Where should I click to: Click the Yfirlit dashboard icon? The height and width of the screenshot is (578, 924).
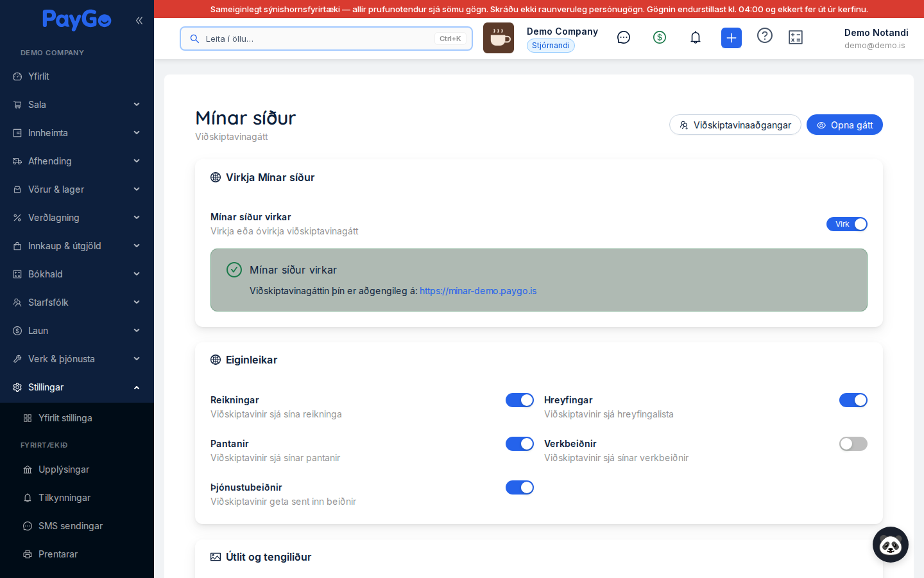coord(17,76)
